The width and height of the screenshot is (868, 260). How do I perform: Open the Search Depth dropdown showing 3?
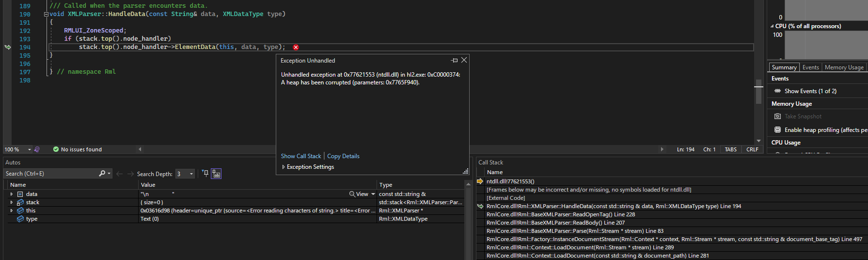click(185, 174)
